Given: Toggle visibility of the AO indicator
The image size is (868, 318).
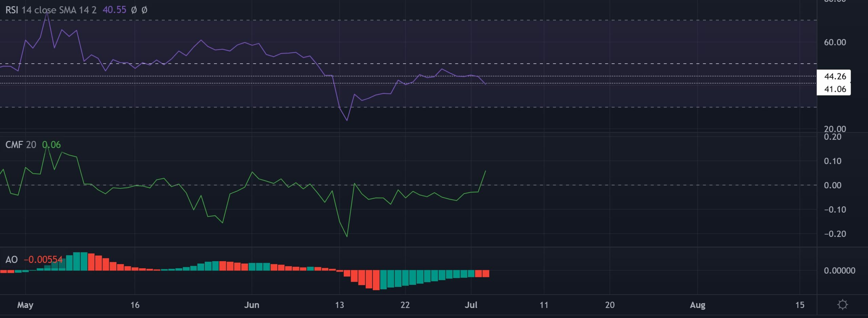Looking at the screenshot, I should 73,259.
